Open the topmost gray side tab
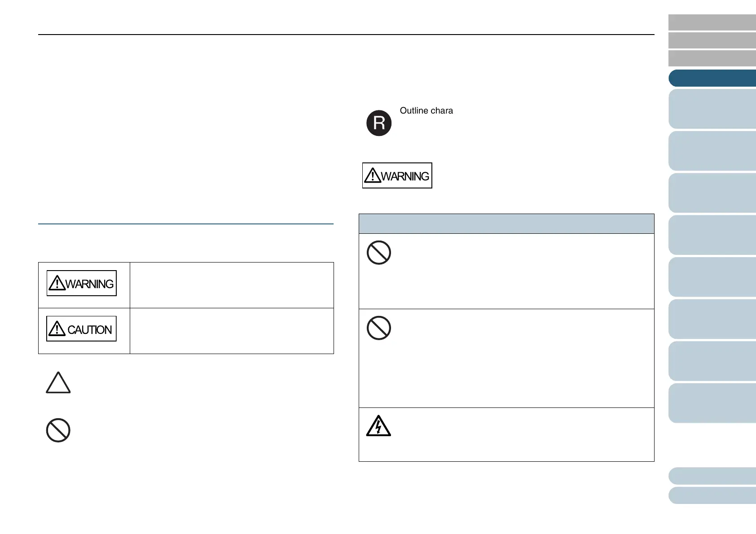The image size is (756, 534). (x=712, y=22)
